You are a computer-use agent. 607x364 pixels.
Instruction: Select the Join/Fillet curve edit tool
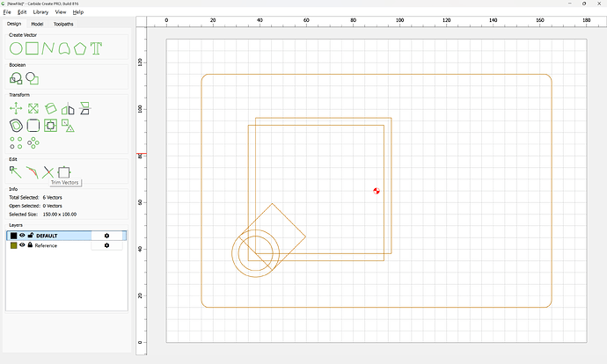[x=33, y=172]
